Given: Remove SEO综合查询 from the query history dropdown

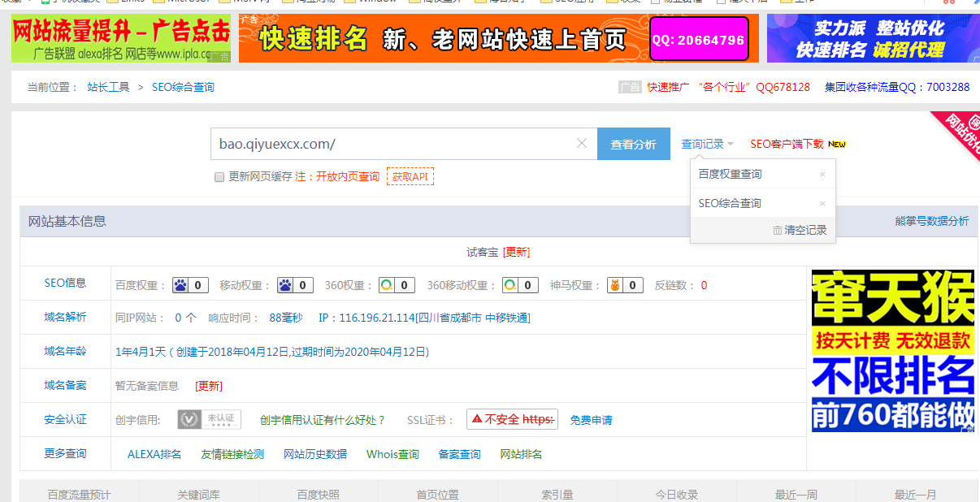Looking at the screenshot, I should click(822, 204).
